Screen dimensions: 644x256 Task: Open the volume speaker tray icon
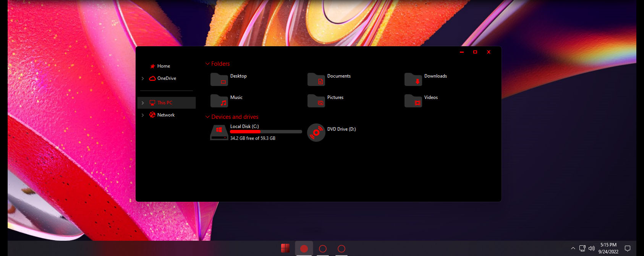[x=592, y=248]
